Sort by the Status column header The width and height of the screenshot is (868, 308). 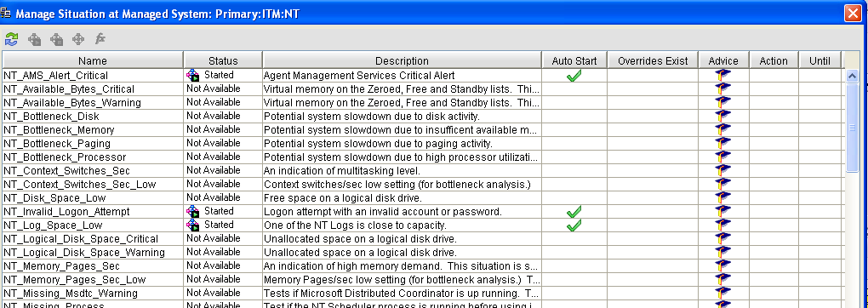tap(223, 60)
